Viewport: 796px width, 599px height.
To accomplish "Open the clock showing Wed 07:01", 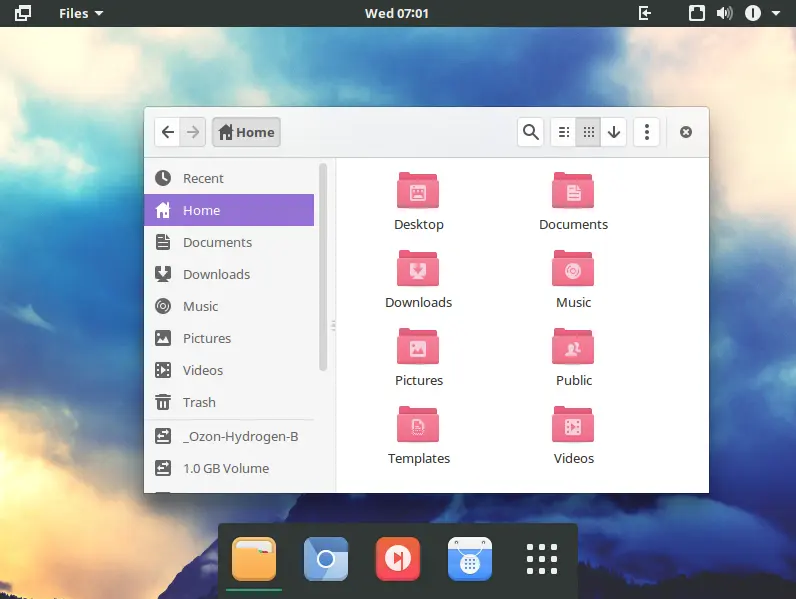I will click(x=397, y=13).
